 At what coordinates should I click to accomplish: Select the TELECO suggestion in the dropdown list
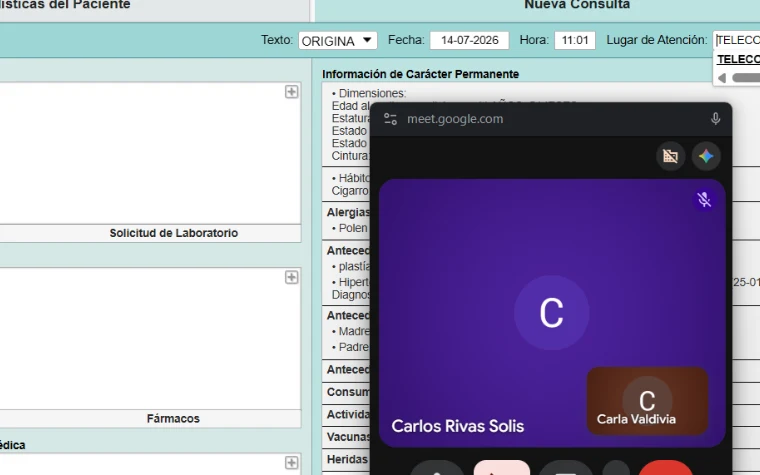[x=738, y=59]
